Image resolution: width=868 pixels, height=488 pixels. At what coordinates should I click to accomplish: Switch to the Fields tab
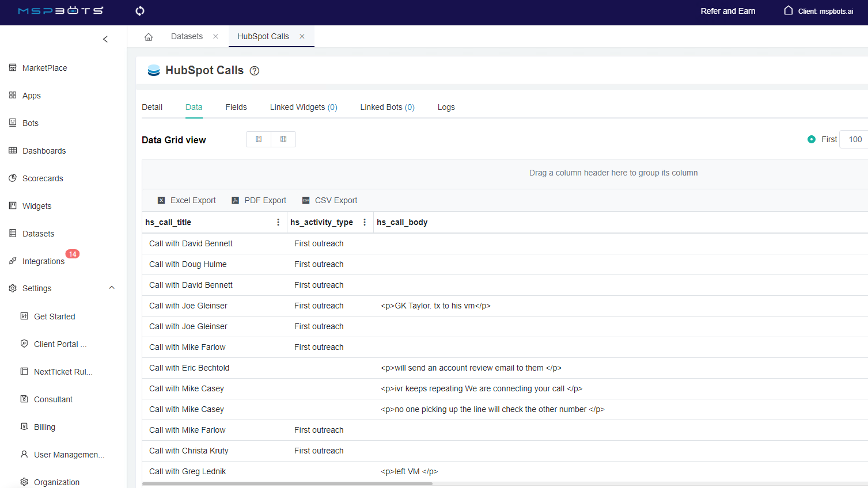tap(236, 107)
